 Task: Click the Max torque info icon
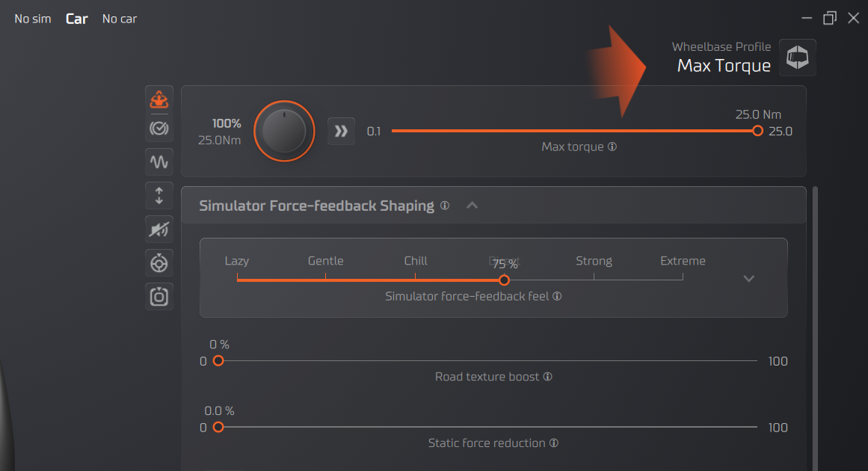pyautogui.click(x=612, y=147)
